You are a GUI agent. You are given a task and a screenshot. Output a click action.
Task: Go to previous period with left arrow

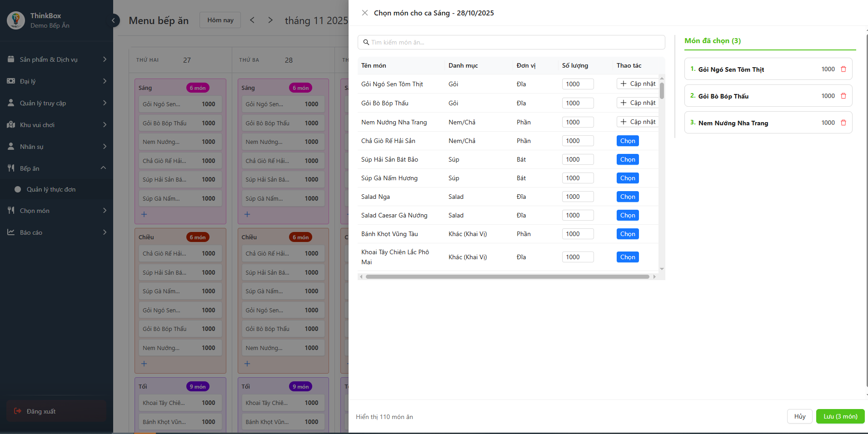(252, 20)
